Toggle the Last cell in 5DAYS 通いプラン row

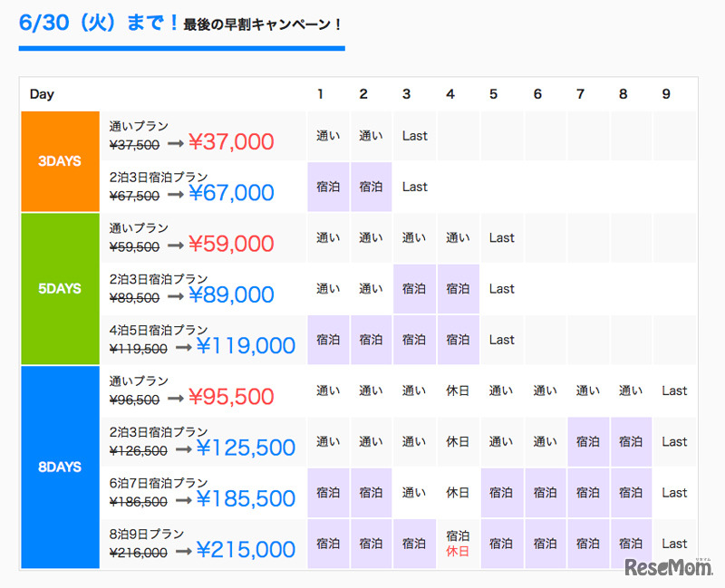[501, 237]
